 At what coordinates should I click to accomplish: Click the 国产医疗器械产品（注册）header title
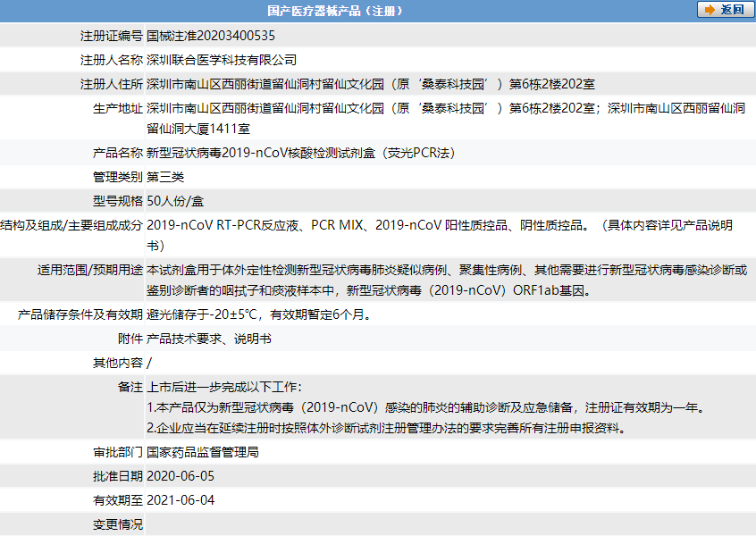click(335, 11)
